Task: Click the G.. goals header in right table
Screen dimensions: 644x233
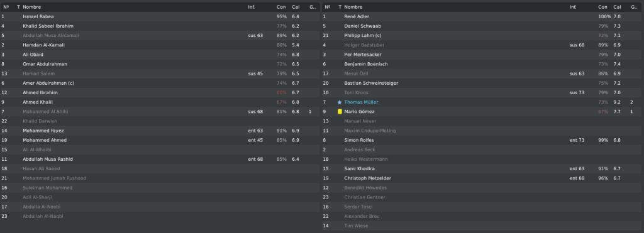Action: click(x=634, y=7)
